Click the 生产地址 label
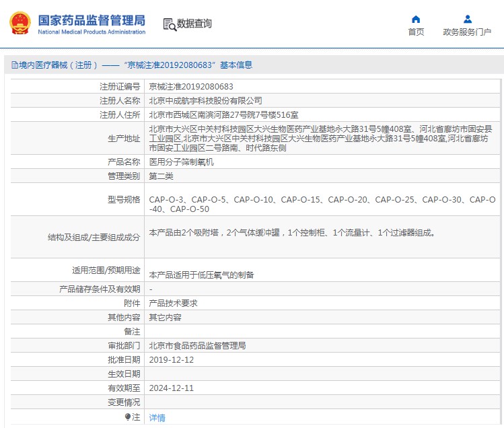Viewport: 504px width, 428px height. point(124,139)
